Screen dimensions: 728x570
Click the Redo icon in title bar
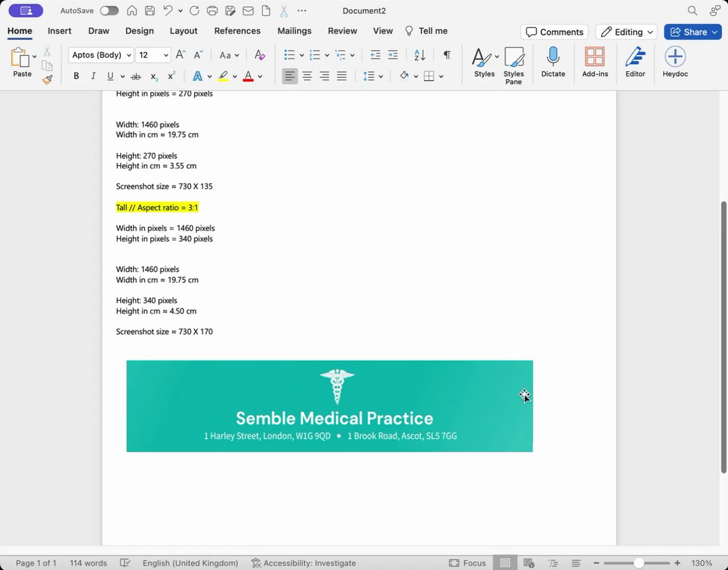(x=194, y=11)
